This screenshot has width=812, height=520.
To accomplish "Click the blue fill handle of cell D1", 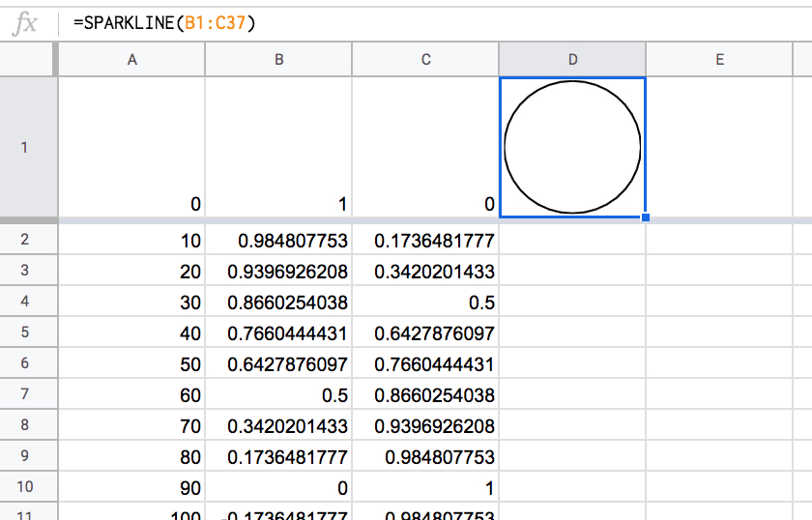I will (646, 217).
